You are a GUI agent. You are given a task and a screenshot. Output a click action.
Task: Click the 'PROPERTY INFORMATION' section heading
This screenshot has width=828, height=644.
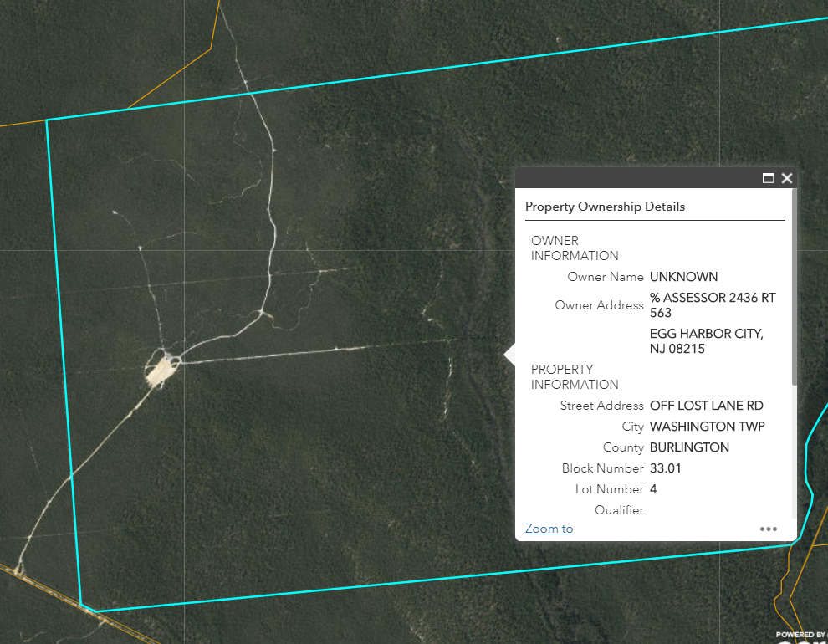point(575,377)
